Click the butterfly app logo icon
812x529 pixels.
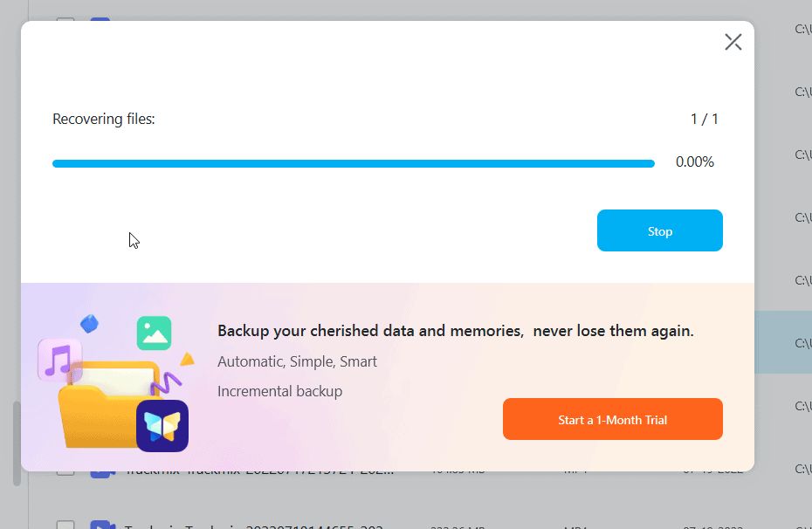coord(162,425)
